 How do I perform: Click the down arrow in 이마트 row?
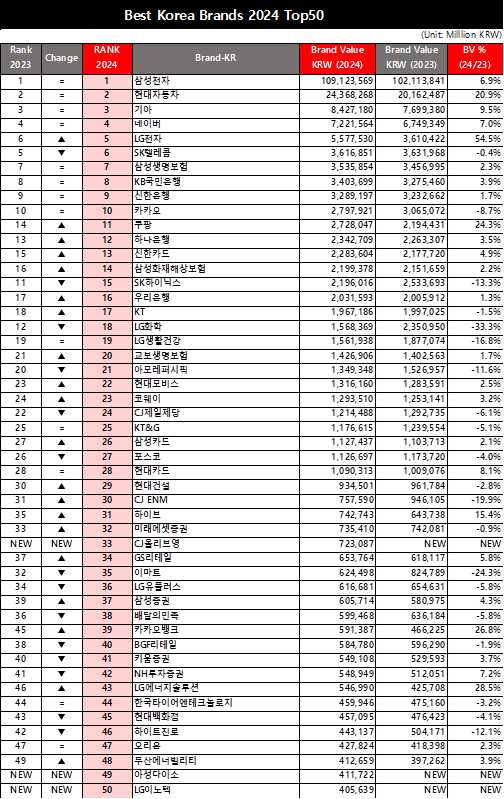point(62,573)
